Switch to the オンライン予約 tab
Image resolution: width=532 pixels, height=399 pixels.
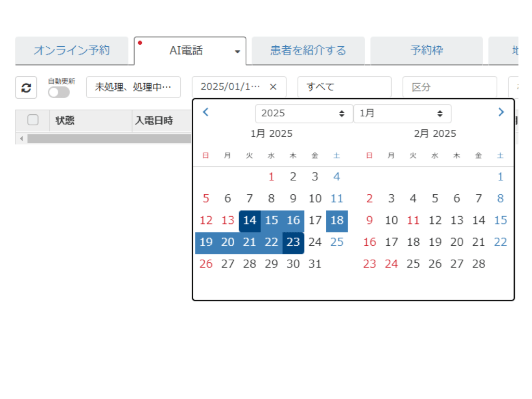(72, 51)
